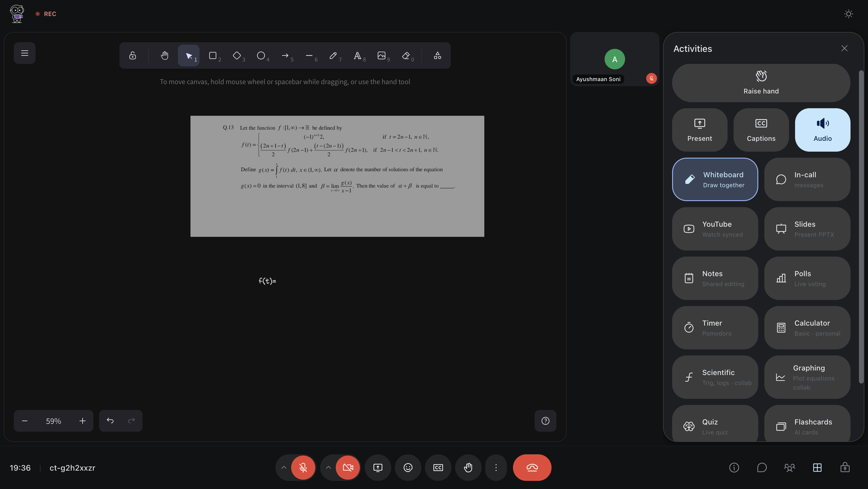
Task: Open In-call messages activity
Action: [807, 179]
